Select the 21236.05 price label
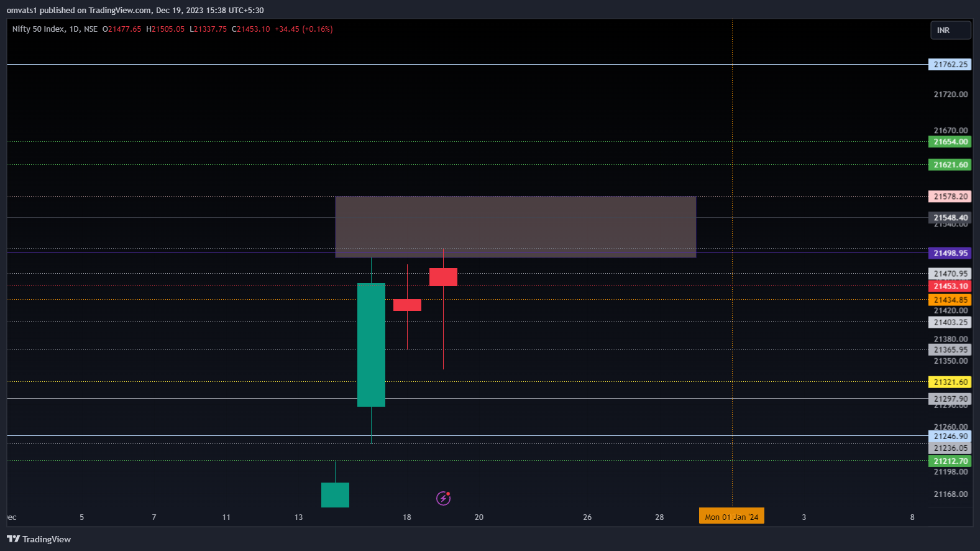 point(950,448)
